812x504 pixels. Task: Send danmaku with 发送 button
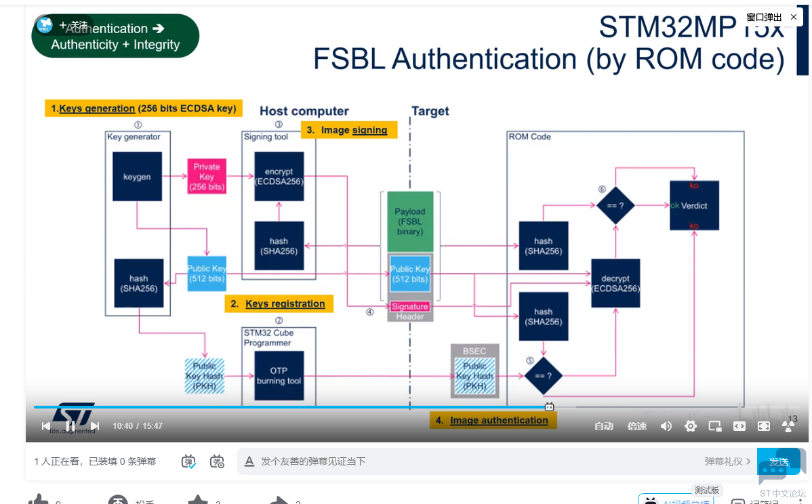point(779,461)
